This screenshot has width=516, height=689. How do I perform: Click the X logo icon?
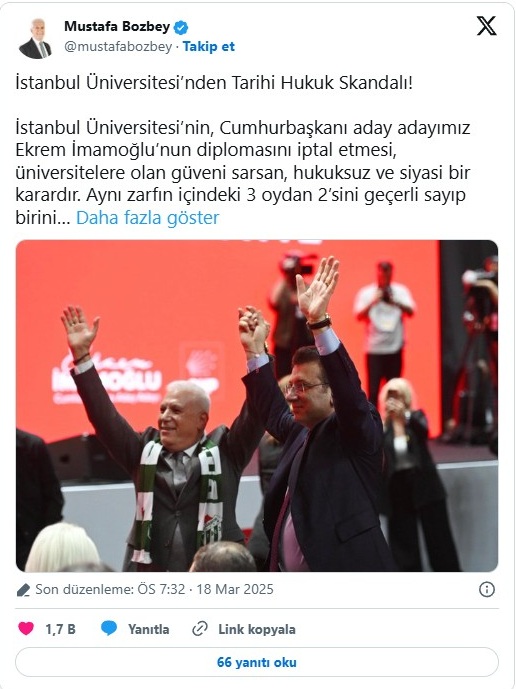click(487, 26)
